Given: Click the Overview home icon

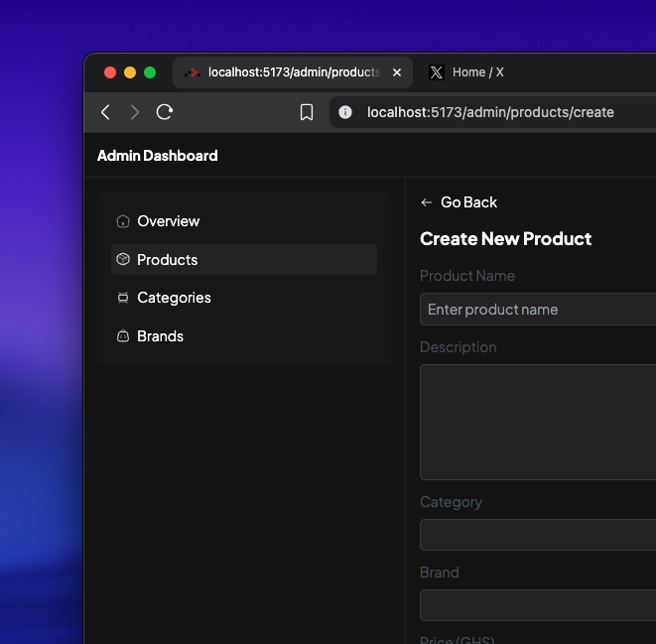Looking at the screenshot, I should (x=123, y=221).
